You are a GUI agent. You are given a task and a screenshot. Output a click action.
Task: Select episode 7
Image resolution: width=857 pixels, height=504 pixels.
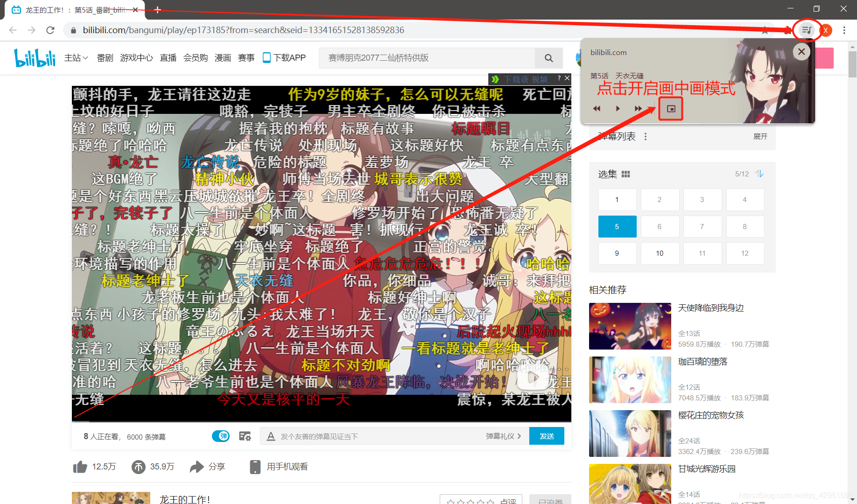(x=702, y=227)
